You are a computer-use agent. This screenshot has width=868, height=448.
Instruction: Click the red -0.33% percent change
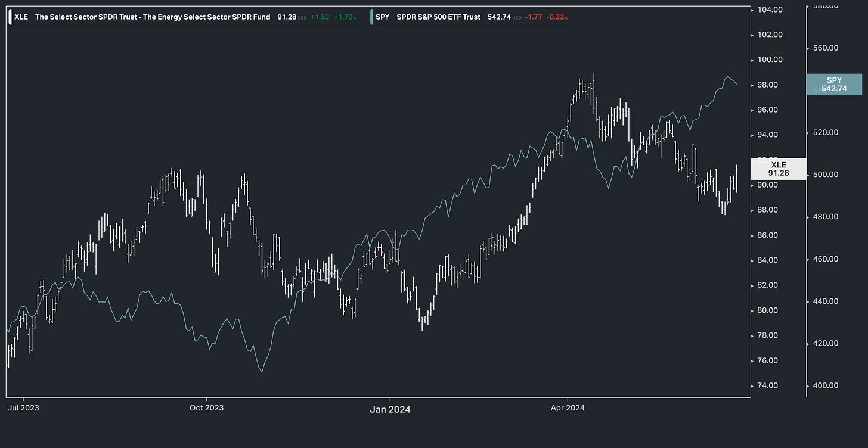click(x=557, y=17)
